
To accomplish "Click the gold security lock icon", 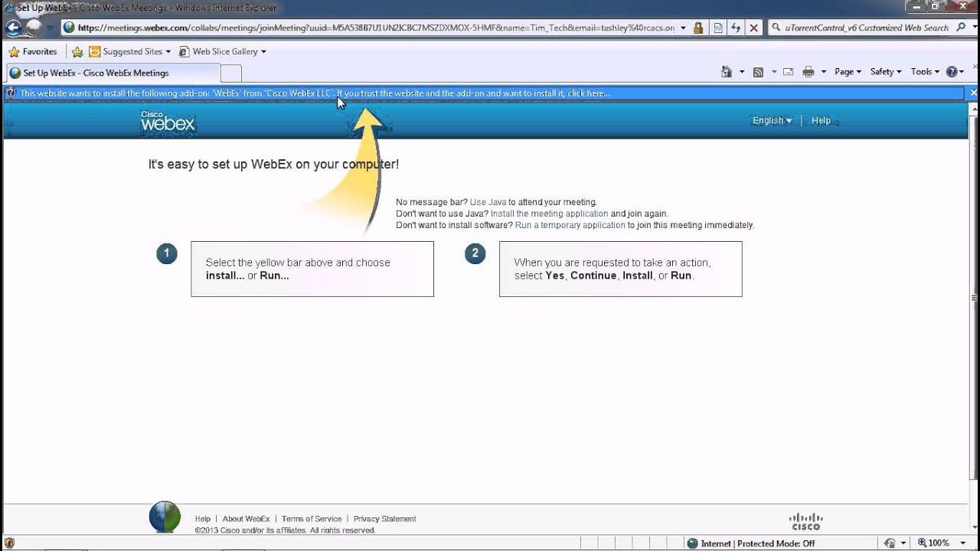I will [698, 28].
